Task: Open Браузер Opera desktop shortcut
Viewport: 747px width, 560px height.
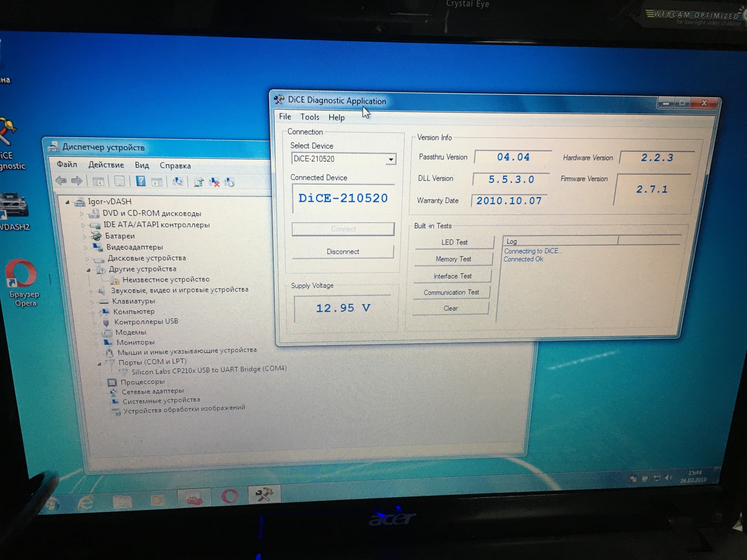Action: pos(22,283)
